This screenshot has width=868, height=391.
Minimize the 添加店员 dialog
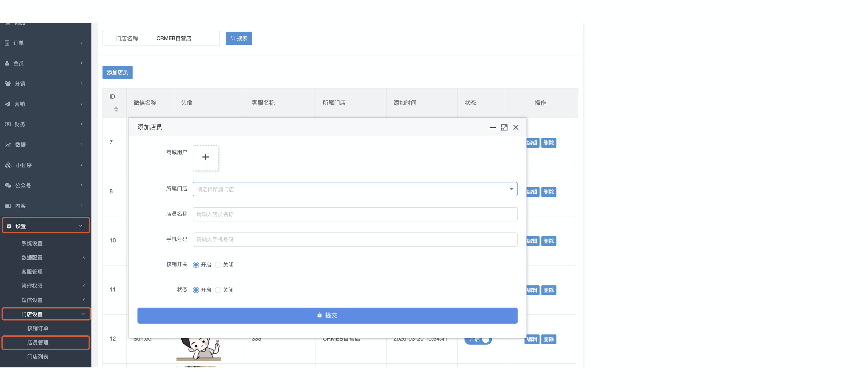click(x=493, y=127)
